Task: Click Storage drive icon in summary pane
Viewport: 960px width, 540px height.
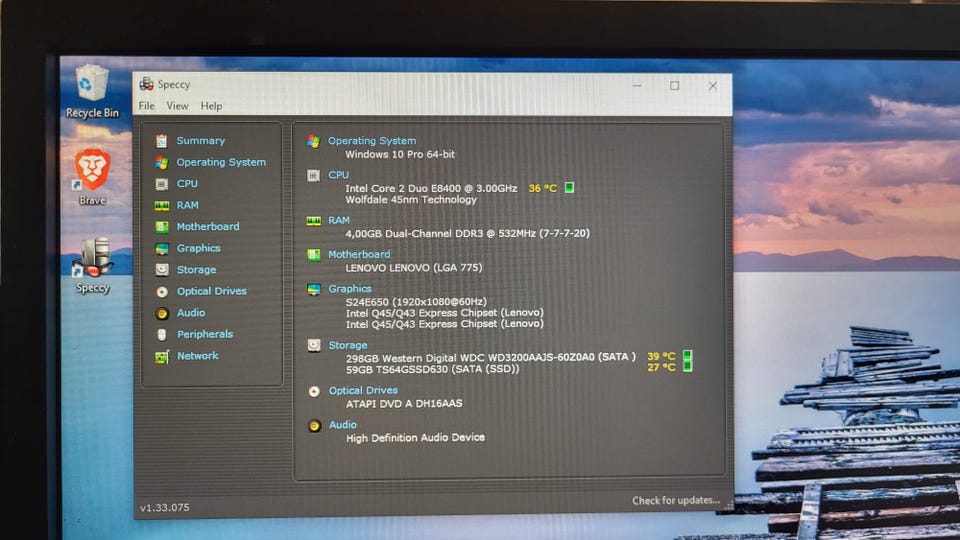Action: (x=314, y=345)
